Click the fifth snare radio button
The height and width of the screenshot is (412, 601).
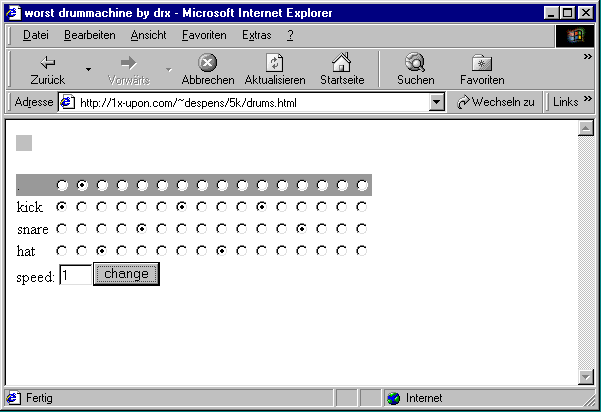point(141,229)
